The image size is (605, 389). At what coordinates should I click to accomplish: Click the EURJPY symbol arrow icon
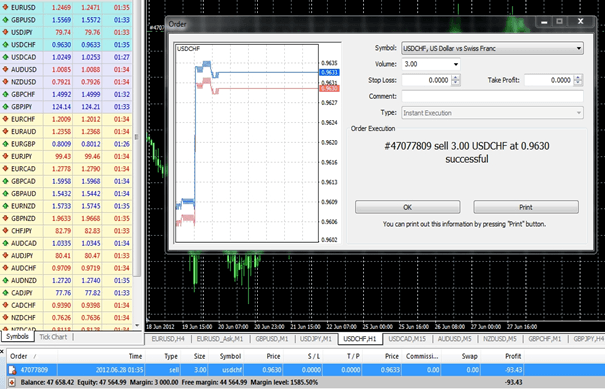tap(5, 156)
